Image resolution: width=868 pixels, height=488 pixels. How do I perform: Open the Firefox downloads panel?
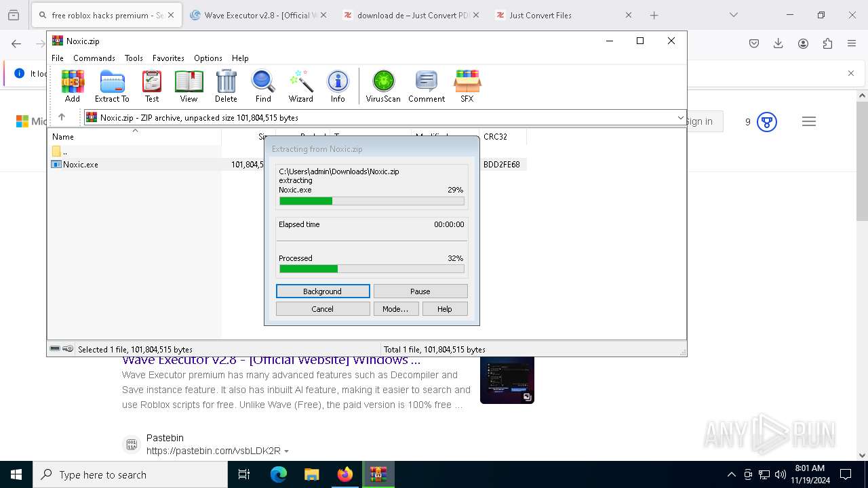click(x=778, y=43)
